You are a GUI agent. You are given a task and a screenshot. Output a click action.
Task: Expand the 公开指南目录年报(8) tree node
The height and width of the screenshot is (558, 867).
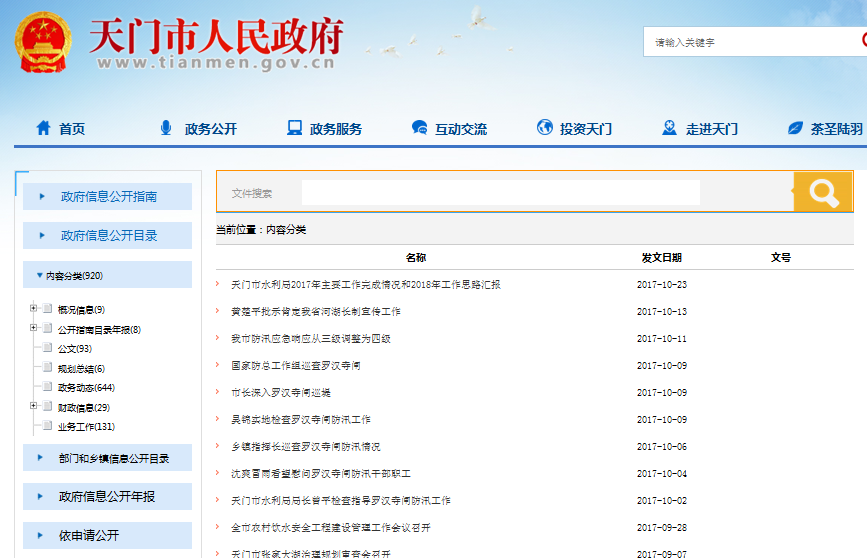34,328
